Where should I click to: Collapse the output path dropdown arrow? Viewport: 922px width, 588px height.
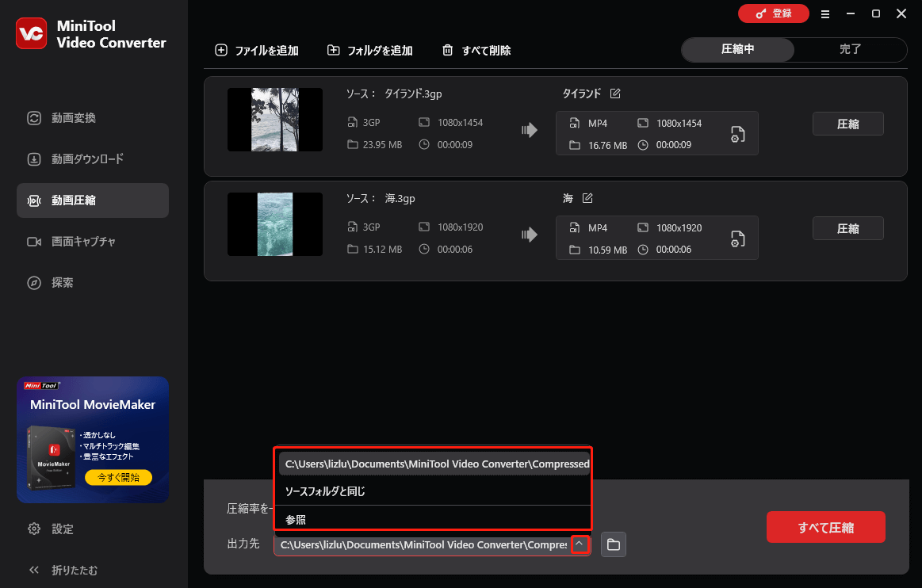coord(580,544)
